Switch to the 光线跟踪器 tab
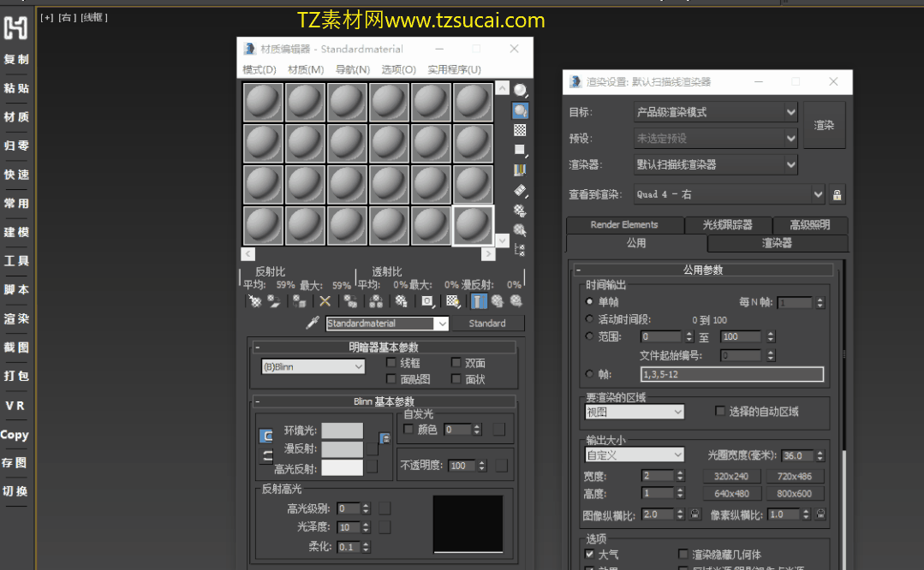 [728, 225]
